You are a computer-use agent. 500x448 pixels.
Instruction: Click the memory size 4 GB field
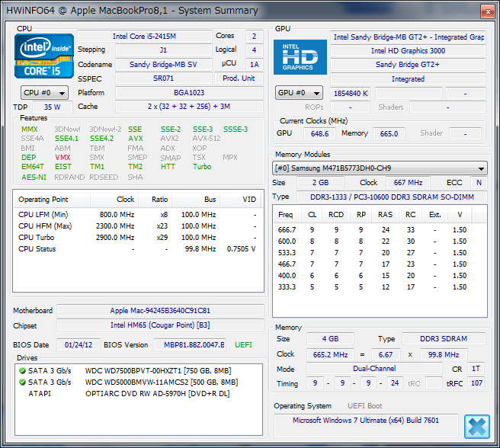330,339
